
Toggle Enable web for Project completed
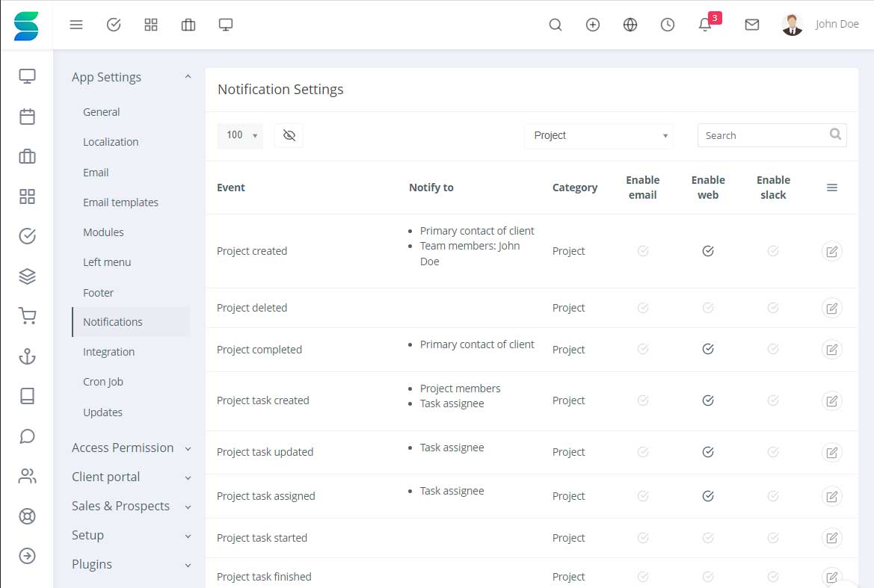pyautogui.click(x=708, y=349)
